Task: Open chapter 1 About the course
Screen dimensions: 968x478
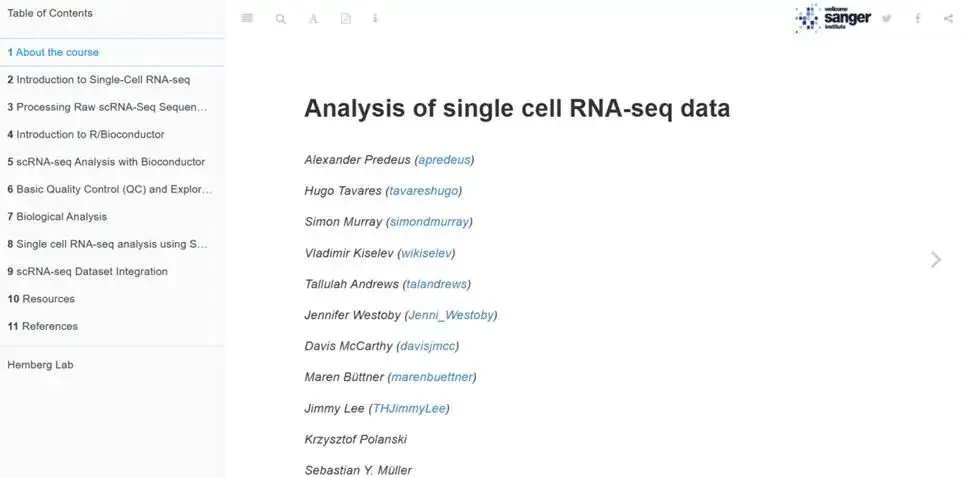Action: 57,52
